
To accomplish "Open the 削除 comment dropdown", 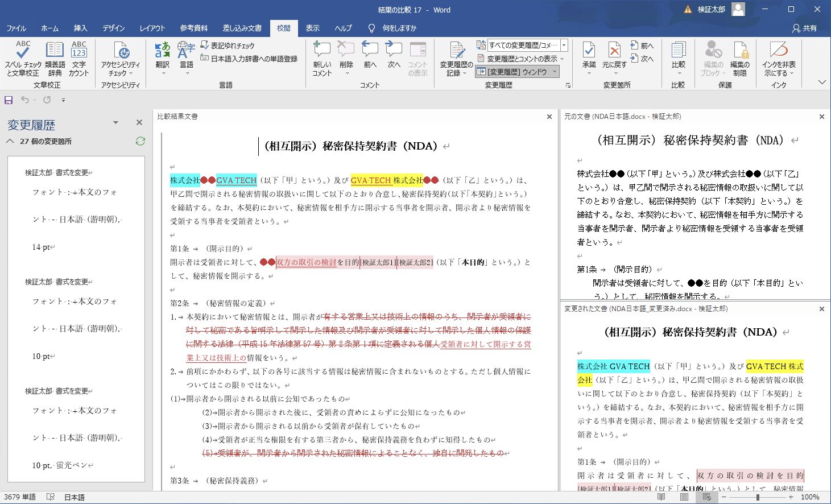I will (346, 73).
